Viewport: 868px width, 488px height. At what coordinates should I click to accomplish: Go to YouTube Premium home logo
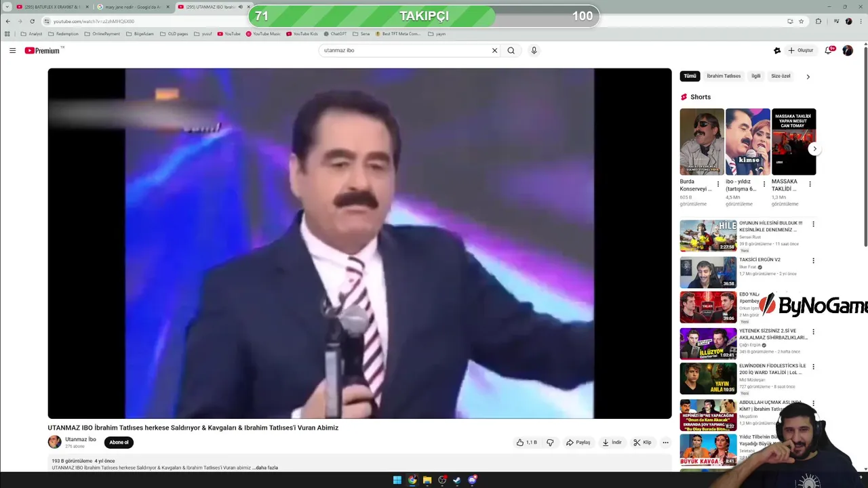click(x=43, y=50)
